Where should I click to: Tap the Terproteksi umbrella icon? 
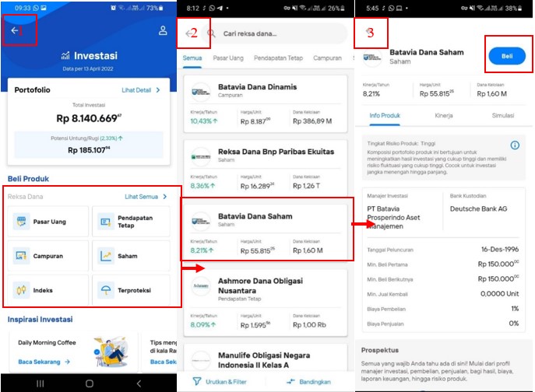105,290
